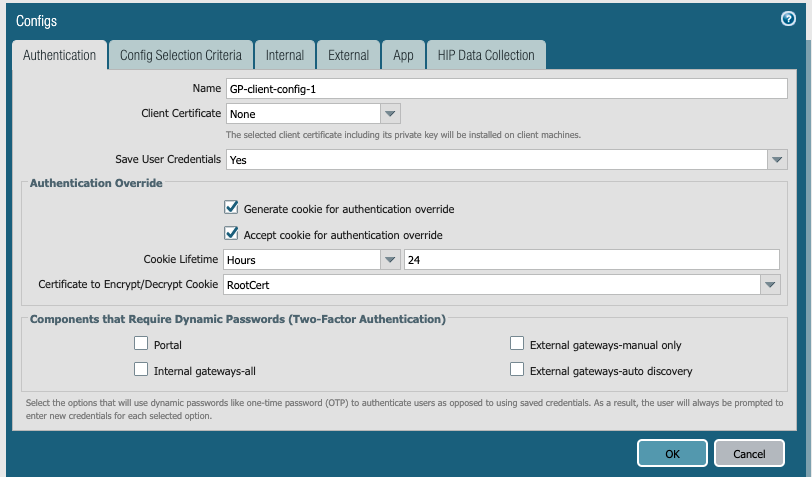812x477 pixels.
Task: Click the Cookie Lifetime label
Action: [181, 259]
